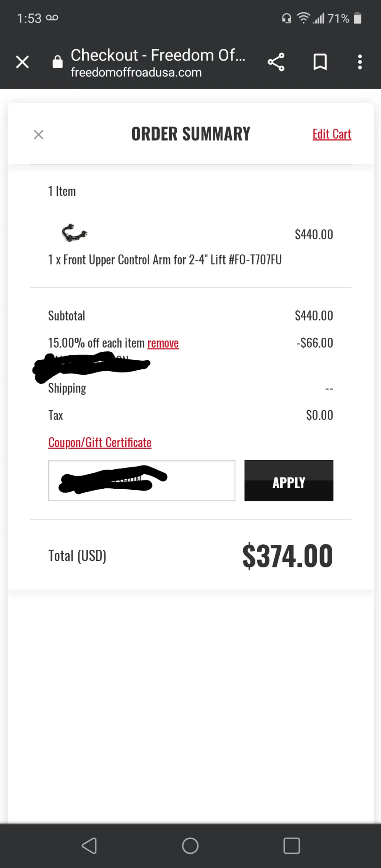Apply the coupon code
The width and height of the screenshot is (381, 868).
[289, 481]
